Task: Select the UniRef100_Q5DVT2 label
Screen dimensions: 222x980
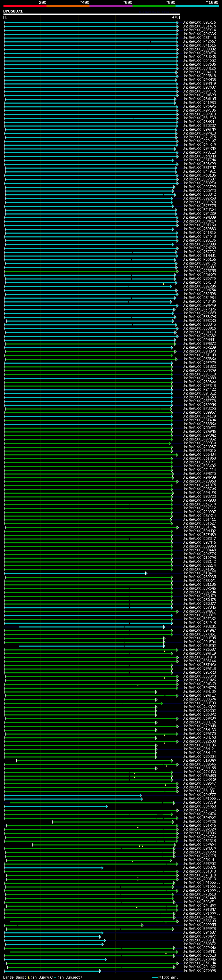Action: coord(199,428)
